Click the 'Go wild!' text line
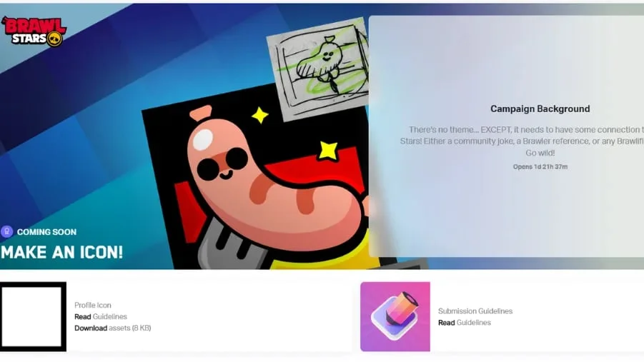Viewport: 644px width, 362px height. [540, 153]
